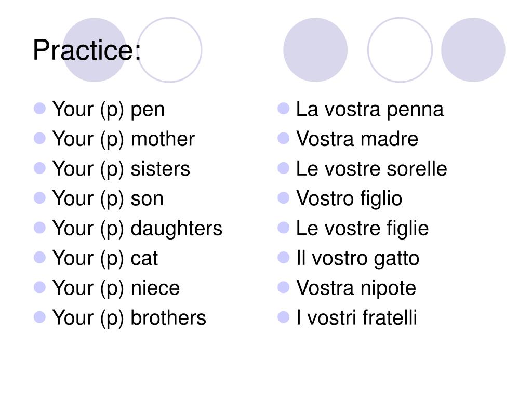Select the "Your (p) pen" text line
The image size is (532, 399).
(108, 110)
